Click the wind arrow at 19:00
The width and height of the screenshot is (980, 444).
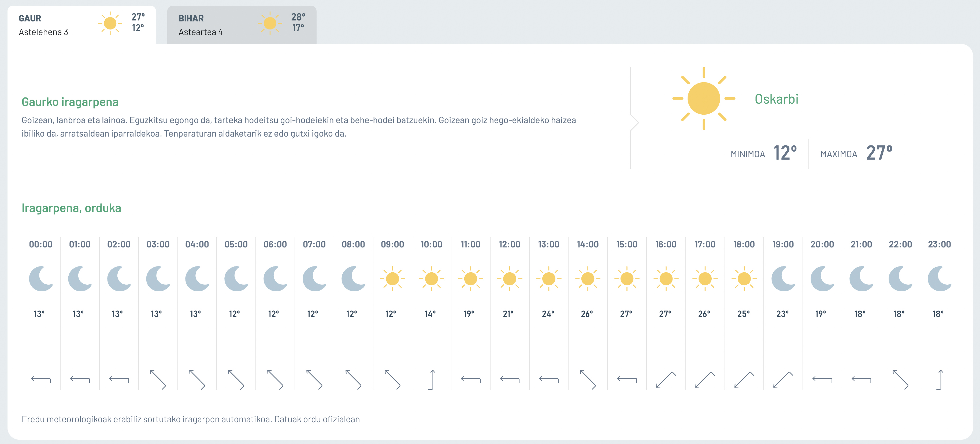click(783, 379)
